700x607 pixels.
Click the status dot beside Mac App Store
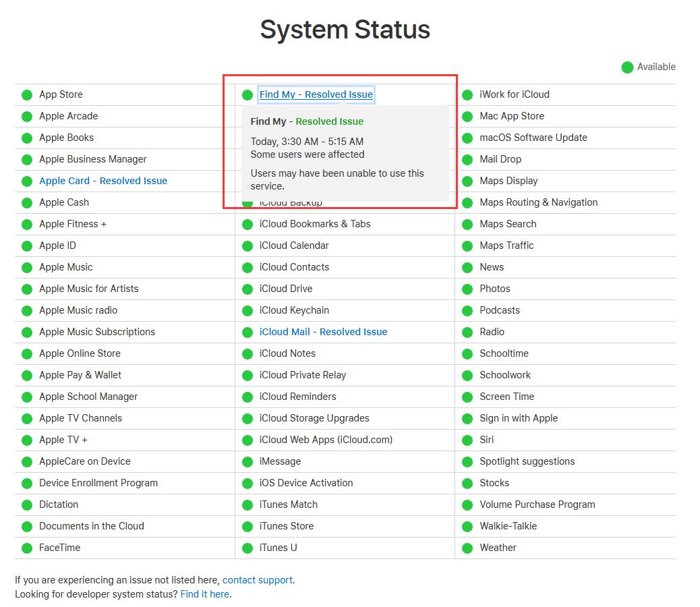pyautogui.click(x=467, y=117)
